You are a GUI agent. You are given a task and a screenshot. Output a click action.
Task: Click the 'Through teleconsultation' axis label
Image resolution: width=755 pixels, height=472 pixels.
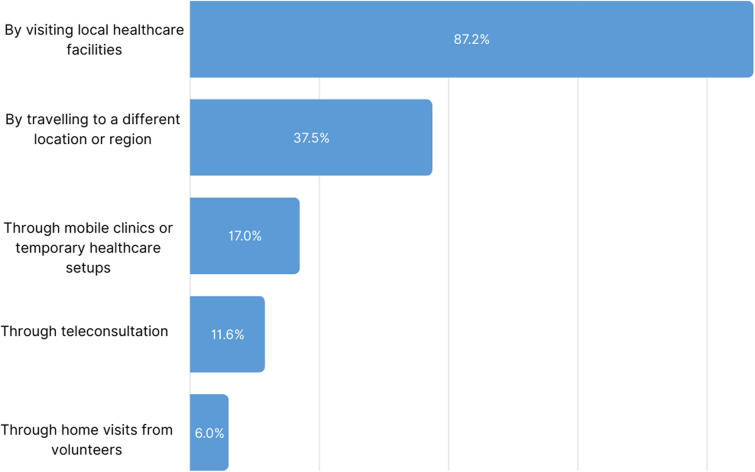point(84,331)
